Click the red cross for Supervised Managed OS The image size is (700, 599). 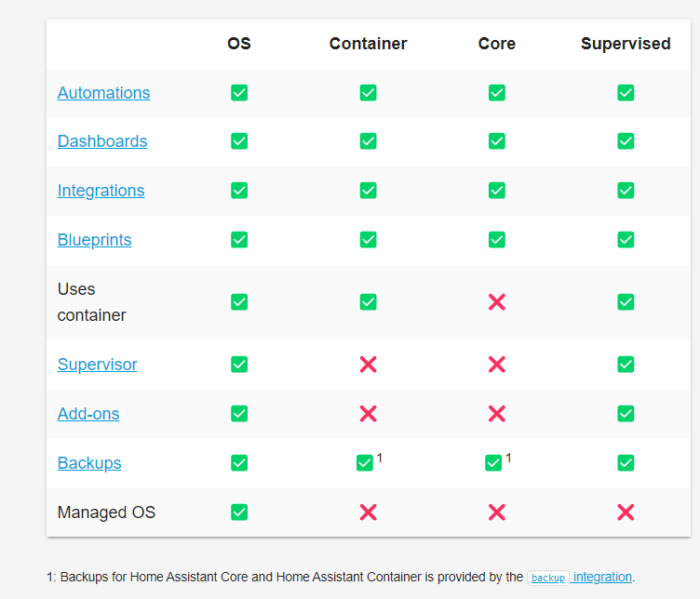pyautogui.click(x=626, y=512)
